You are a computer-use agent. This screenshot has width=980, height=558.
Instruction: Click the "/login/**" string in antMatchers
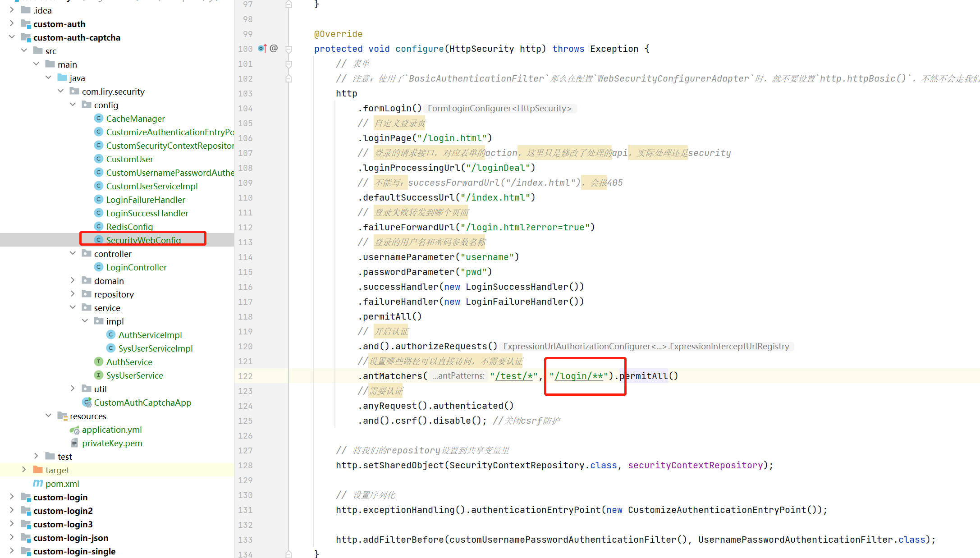tap(579, 376)
